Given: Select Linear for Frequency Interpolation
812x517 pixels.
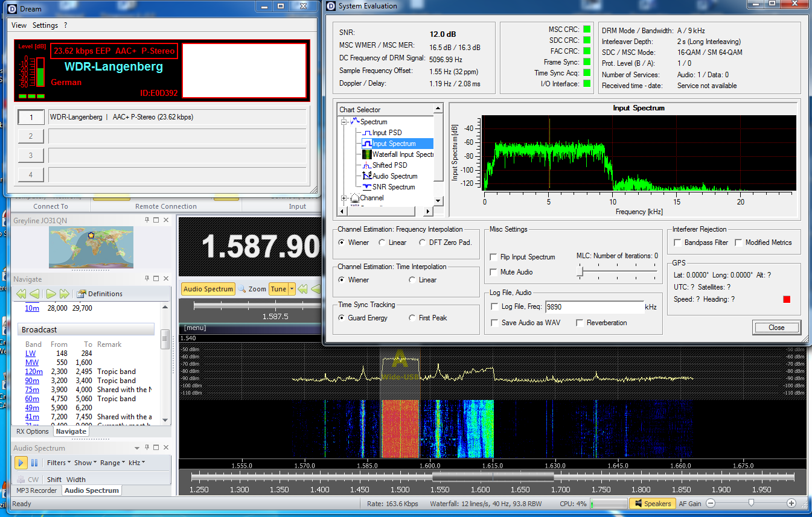Looking at the screenshot, I should pos(382,243).
